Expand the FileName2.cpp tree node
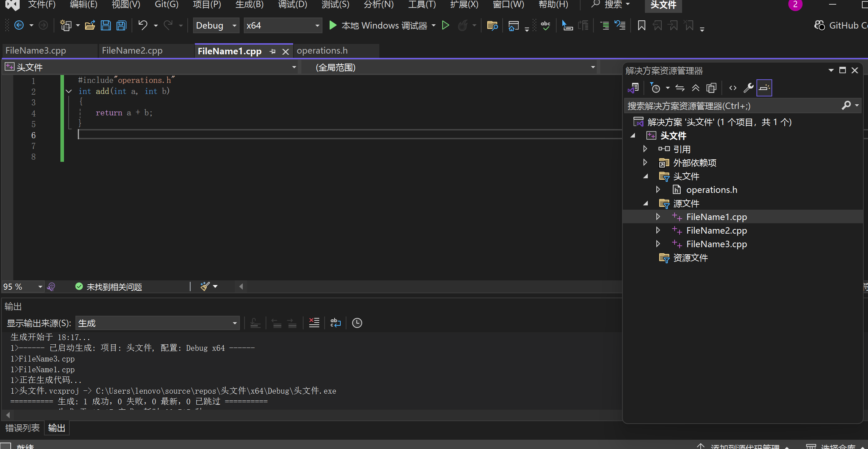 658,230
